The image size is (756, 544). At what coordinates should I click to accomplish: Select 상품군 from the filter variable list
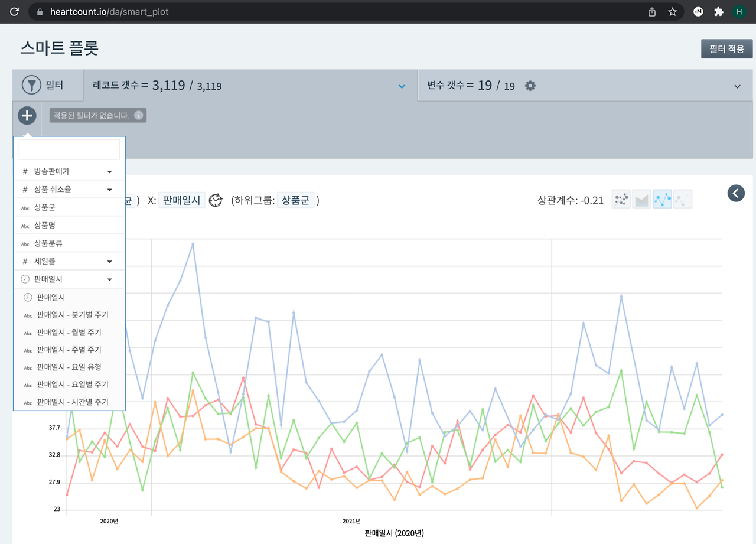click(x=69, y=207)
